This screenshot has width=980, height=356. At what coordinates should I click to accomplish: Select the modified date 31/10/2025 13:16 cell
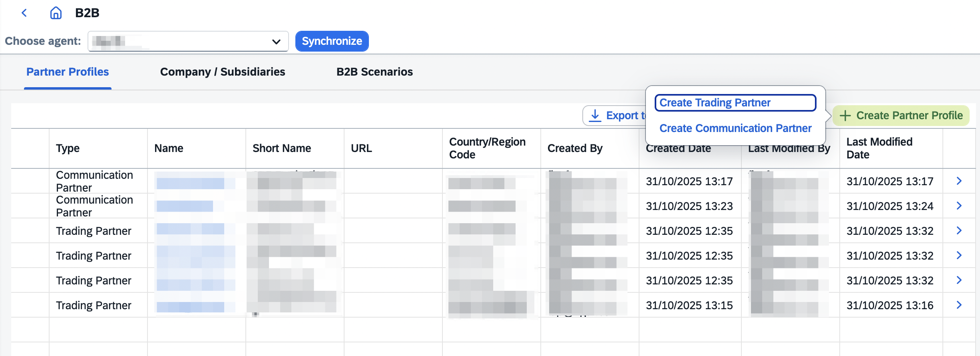point(890,305)
